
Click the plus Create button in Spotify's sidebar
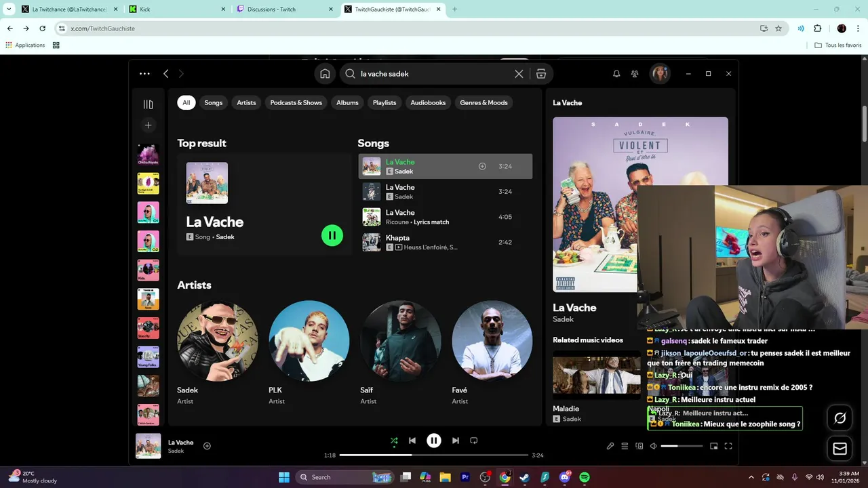tap(148, 125)
